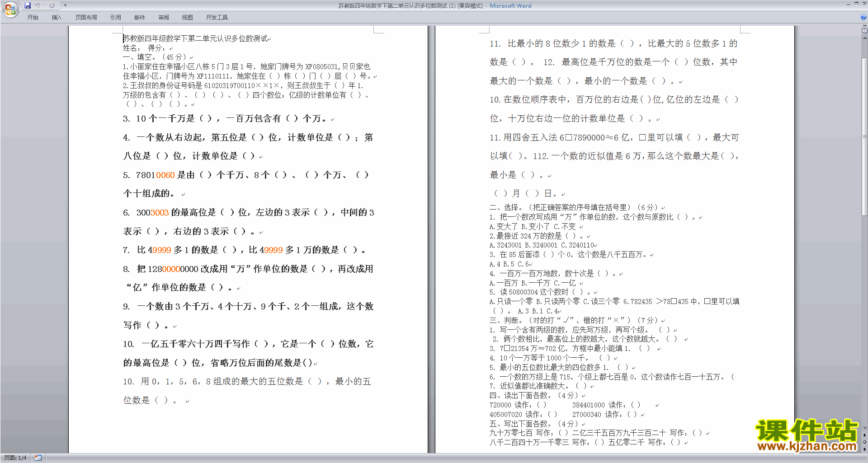Screen dimensions: 868x463
Task: Redo the last action
Action: (x=52, y=5)
